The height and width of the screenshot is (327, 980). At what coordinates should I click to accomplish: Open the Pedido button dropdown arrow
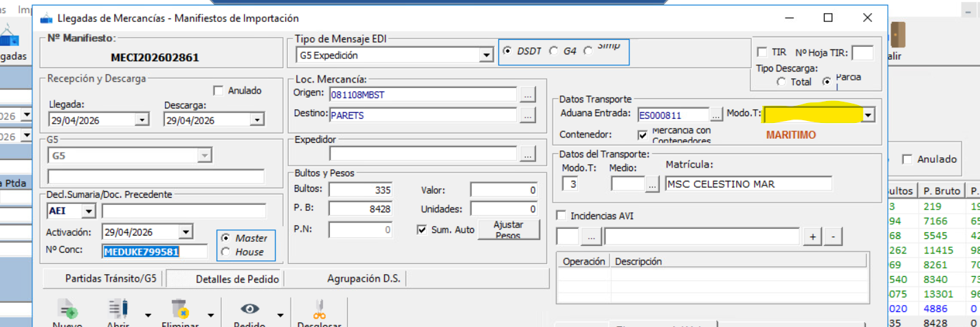280,315
